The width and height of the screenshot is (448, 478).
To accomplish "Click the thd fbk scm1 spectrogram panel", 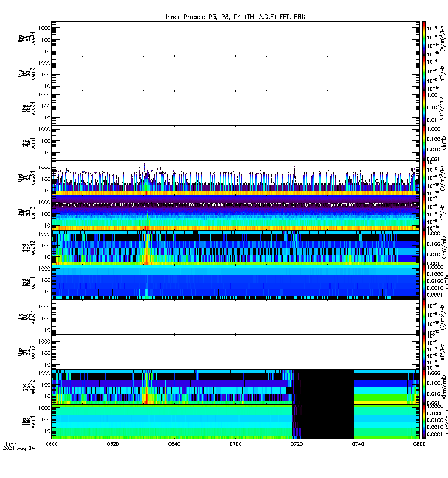I will (x=235, y=282).
